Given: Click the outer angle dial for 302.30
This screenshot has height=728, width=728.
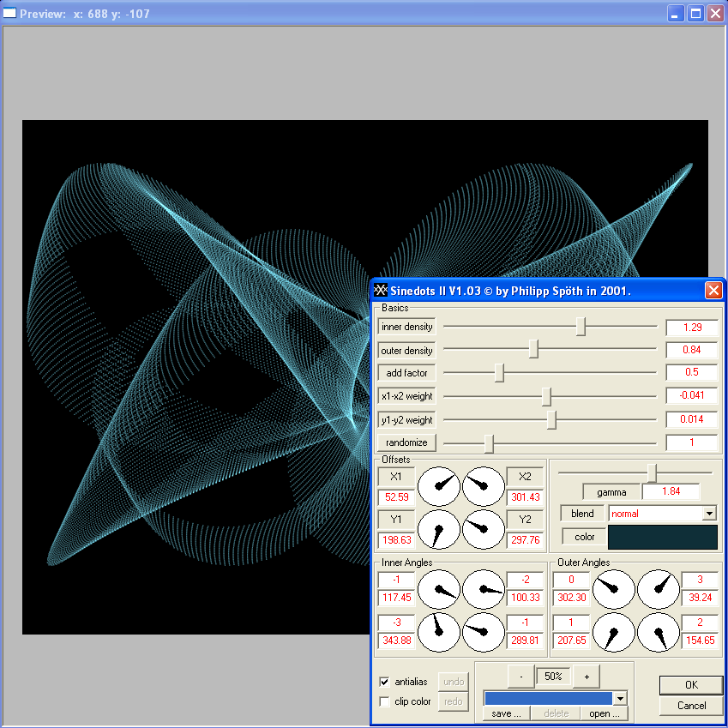Looking at the screenshot, I should point(614,590).
